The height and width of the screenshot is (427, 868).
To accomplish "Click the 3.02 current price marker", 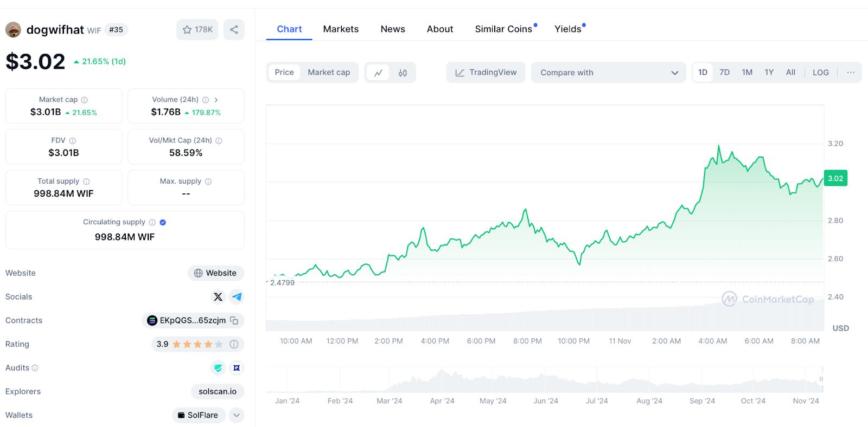I will (835, 178).
